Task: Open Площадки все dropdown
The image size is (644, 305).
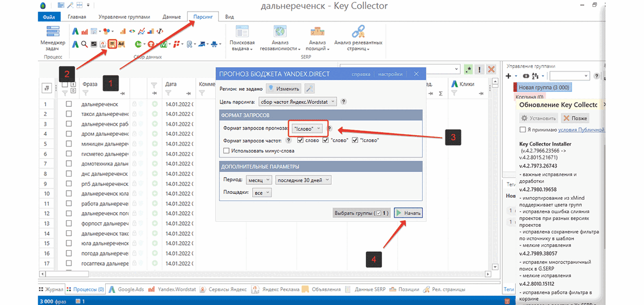Action: pyautogui.click(x=262, y=192)
